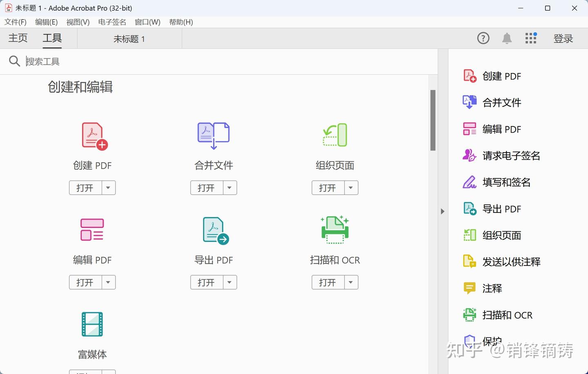The width and height of the screenshot is (588, 374).
Task: Select the 组织页面 icon in the right sidebar
Action: tap(470, 235)
